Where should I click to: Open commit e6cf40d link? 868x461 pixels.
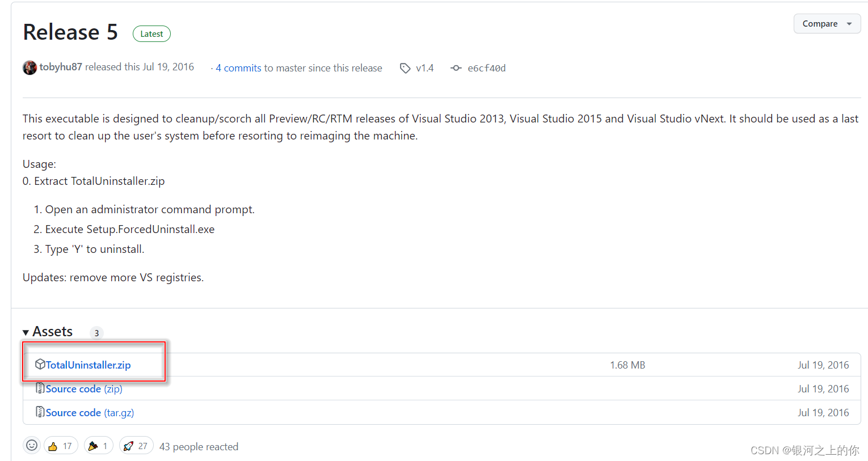[x=486, y=68]
